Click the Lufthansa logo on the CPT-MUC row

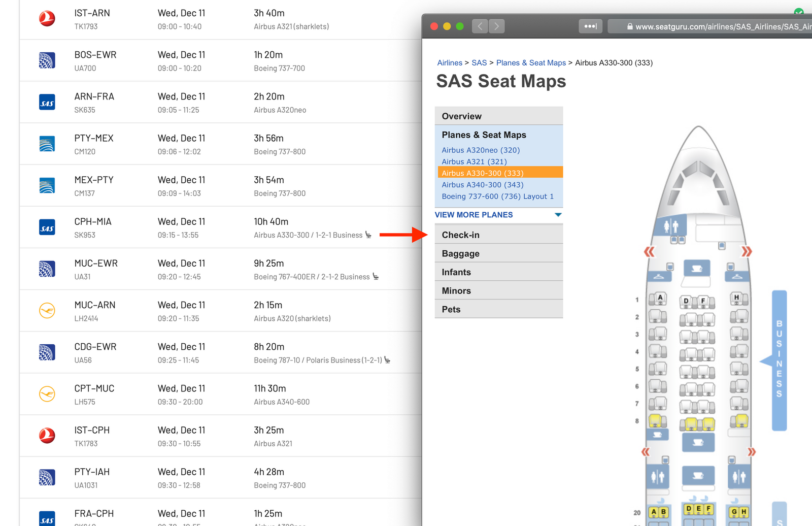[x=47, y=394]
